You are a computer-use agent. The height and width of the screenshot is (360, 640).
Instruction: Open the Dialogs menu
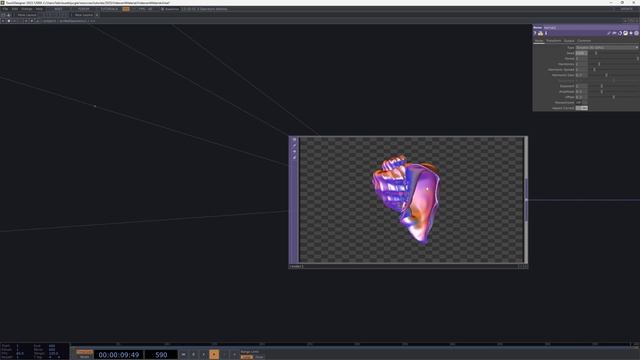point(27,9)
